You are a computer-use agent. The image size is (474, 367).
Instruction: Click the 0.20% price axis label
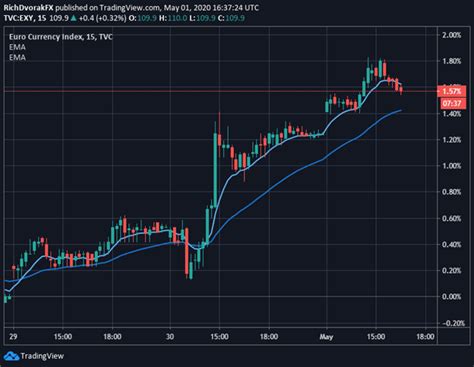452,270
